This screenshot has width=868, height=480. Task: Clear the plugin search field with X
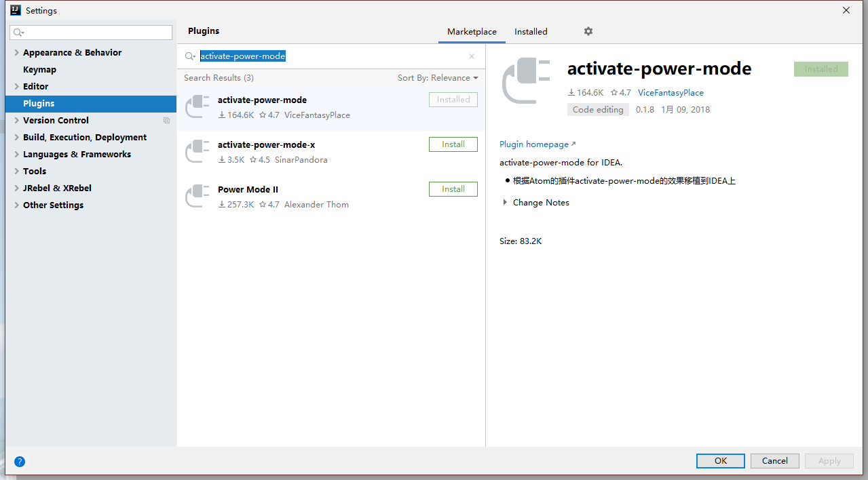click(472, 56)
